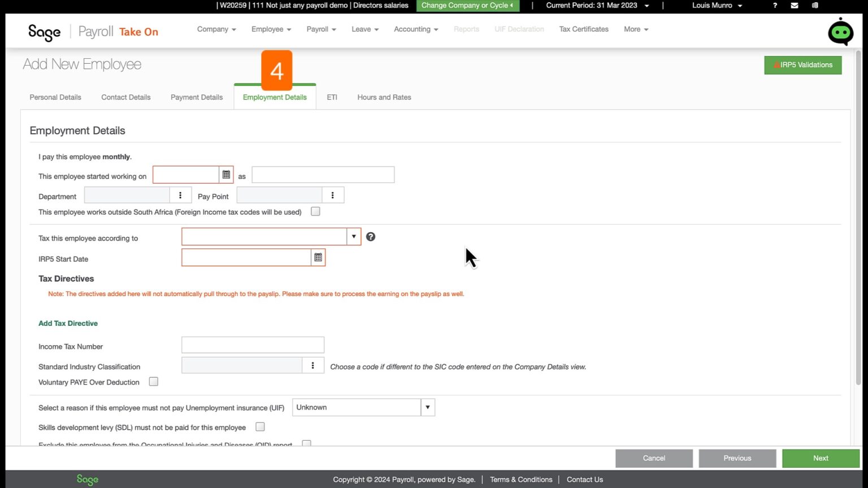This screenshot has width=868, height=488.
Task: Click the question mark help icon in top bar
Action: tap(775, 5)
